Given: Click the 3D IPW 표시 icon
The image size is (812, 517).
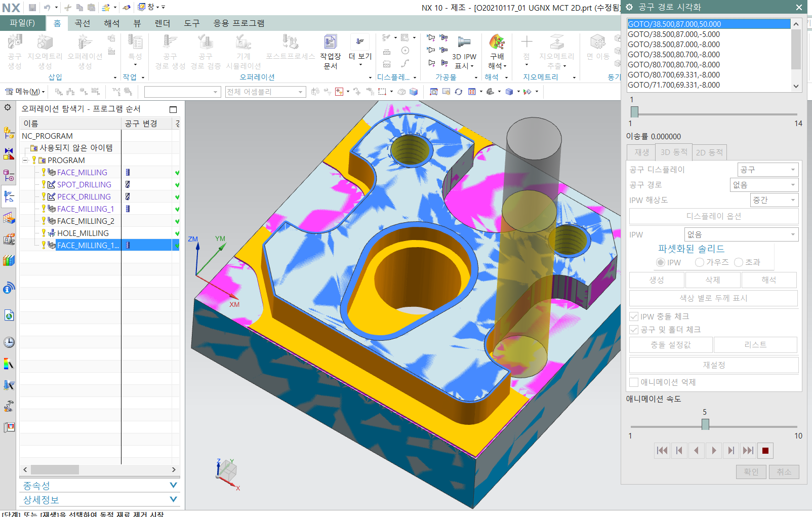Looking at the screenshot, I should pos(464,52).
